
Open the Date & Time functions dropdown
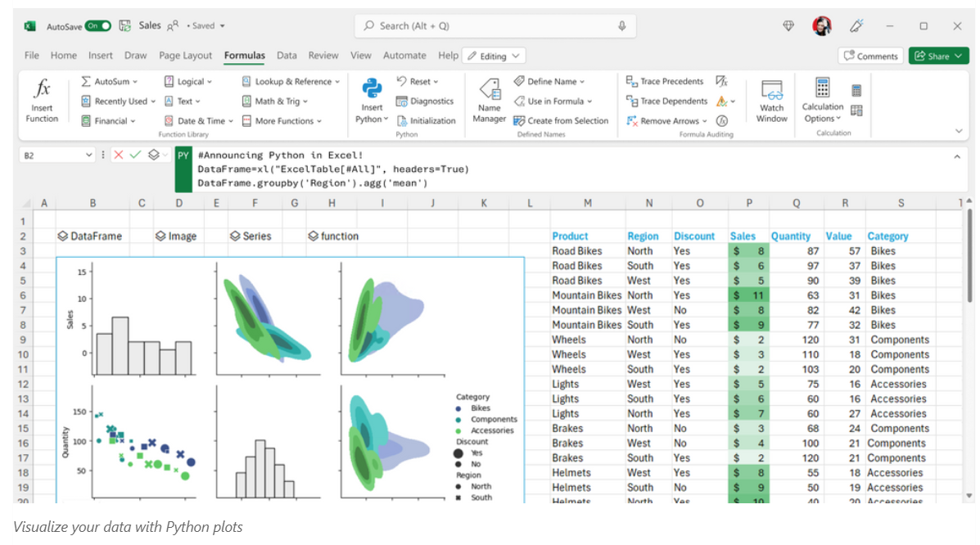click(198, 120)
